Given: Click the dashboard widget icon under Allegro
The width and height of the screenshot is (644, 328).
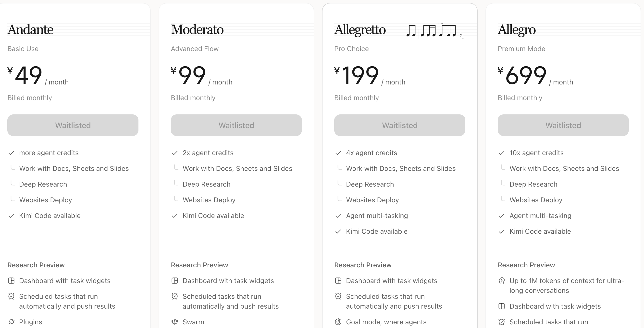Looking at the screenshot, I should point(501,306).
